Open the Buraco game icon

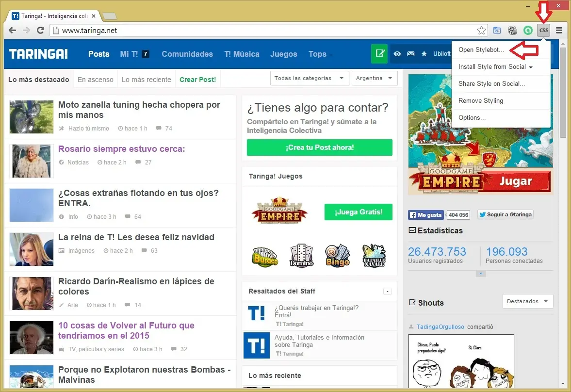point(265,257)
